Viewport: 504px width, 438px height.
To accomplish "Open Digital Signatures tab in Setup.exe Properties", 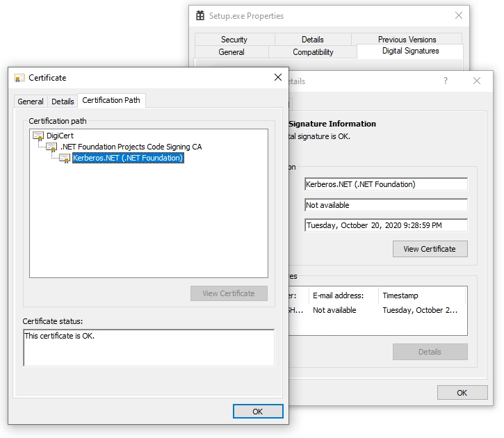I will click(410, 51).
